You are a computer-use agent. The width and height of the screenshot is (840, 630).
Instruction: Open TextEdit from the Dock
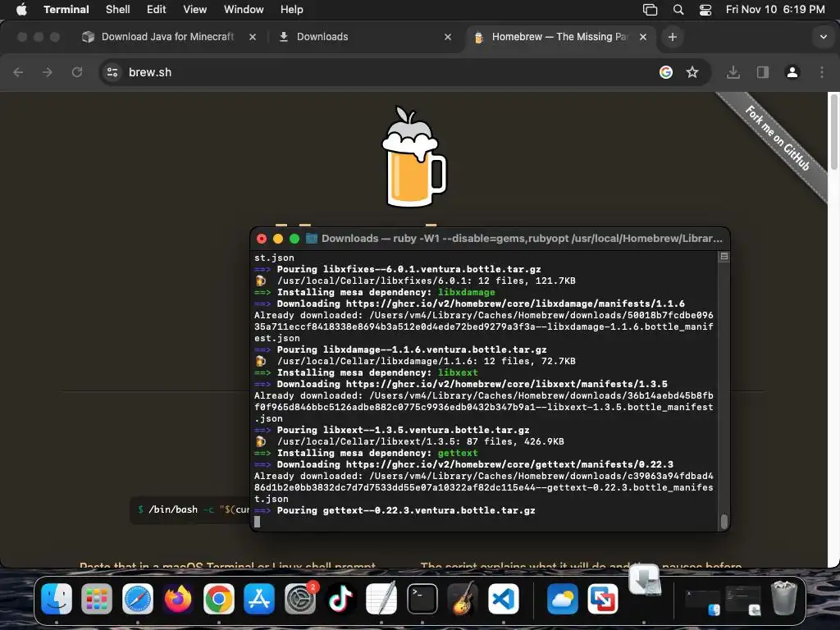tap(381, 598)
